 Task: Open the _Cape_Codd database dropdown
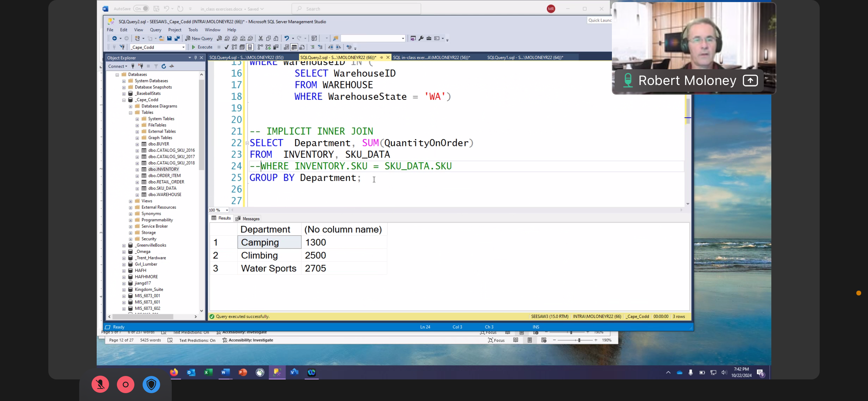coord(183,47)
